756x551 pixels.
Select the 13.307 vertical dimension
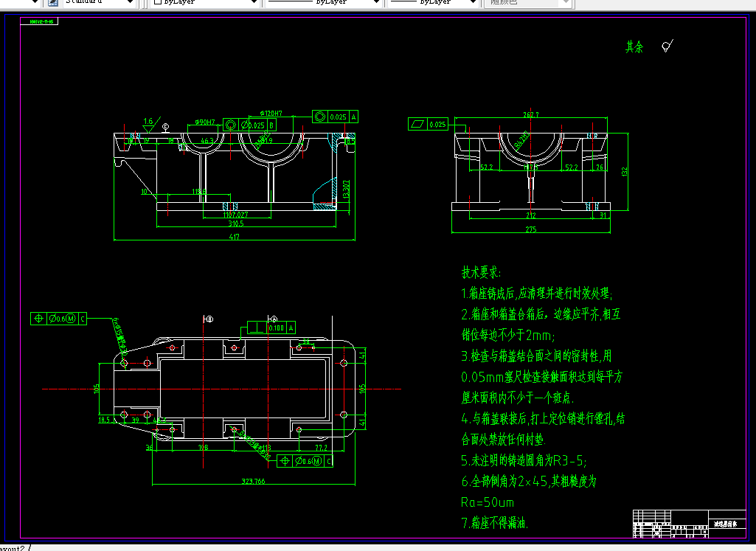click(346, 190)
